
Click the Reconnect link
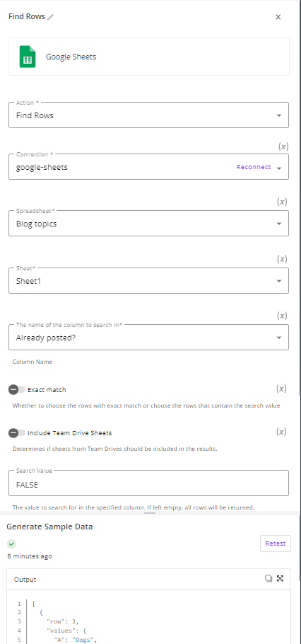[x=254, y=167]
